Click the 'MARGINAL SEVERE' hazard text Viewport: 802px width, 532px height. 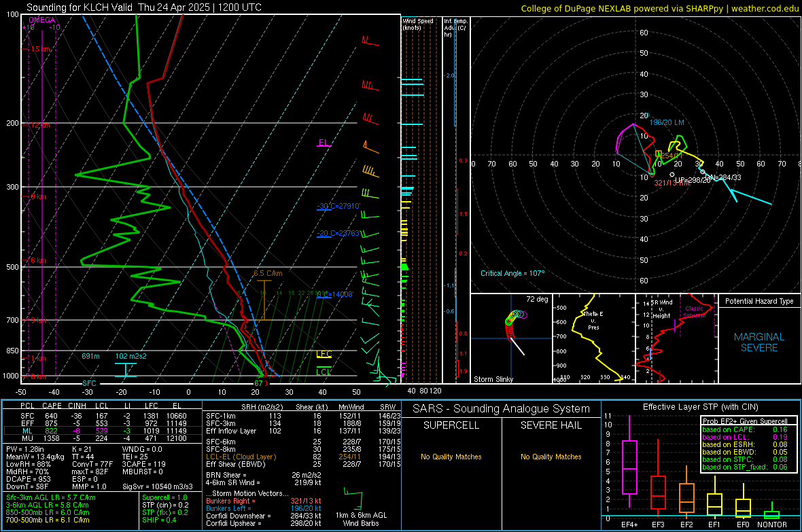click(x=759, y=342)
